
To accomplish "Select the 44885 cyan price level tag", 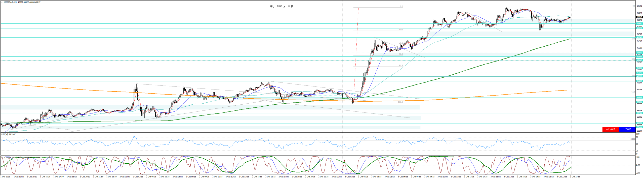I will pos(639,102).
